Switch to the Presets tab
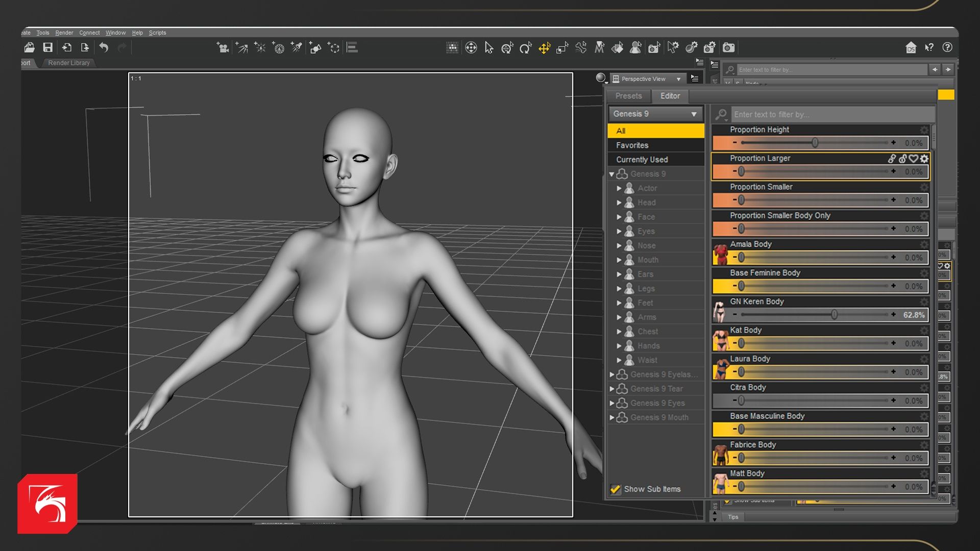 628,96
